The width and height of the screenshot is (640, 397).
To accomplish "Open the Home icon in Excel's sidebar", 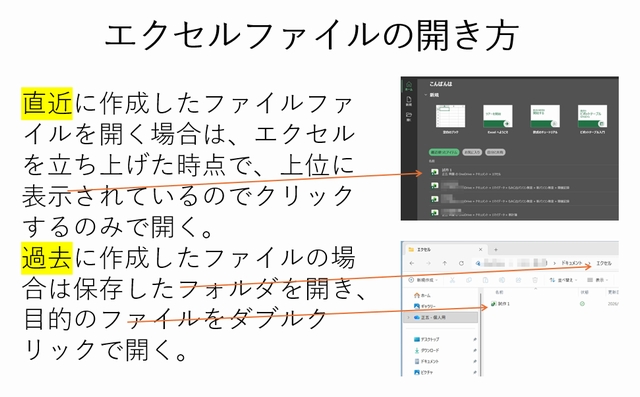I will click(409, 86).
